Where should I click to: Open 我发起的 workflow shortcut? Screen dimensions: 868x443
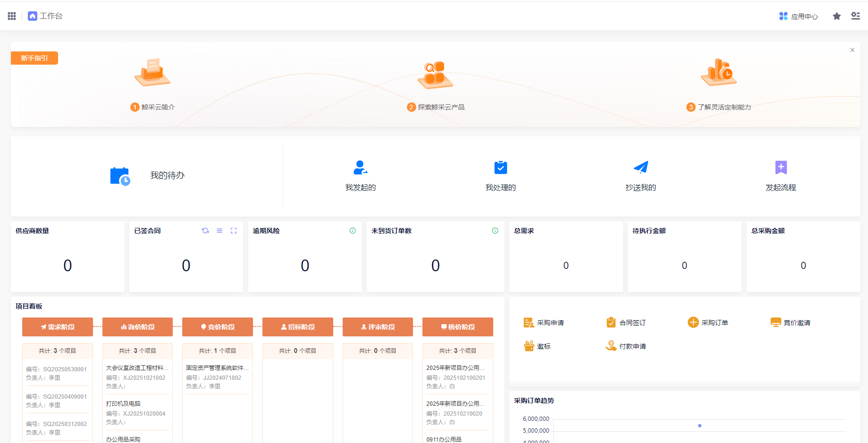(x=360, y=176)
